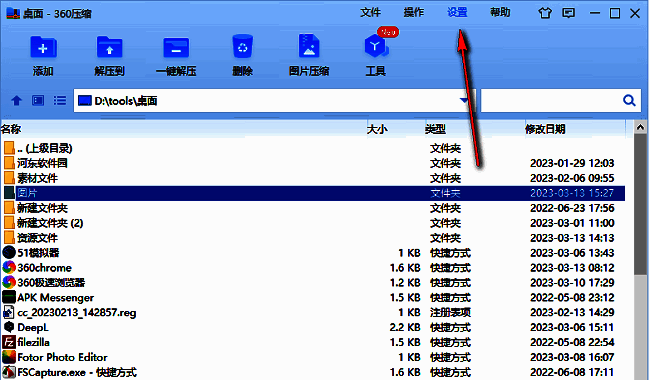This screenshot has height=380, width=650.
Task: Click the 一键解压 one-click extract icon
Action: [176, 48]
